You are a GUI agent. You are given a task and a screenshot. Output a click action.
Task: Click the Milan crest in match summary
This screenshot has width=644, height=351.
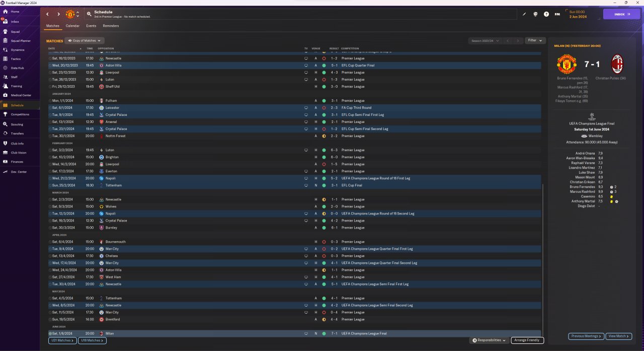coord(616,64)
